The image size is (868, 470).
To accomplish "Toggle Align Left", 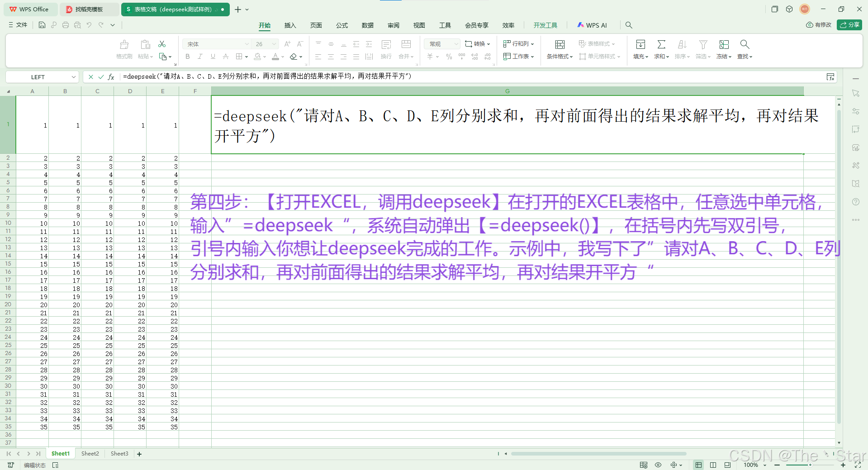I will 318,57.
